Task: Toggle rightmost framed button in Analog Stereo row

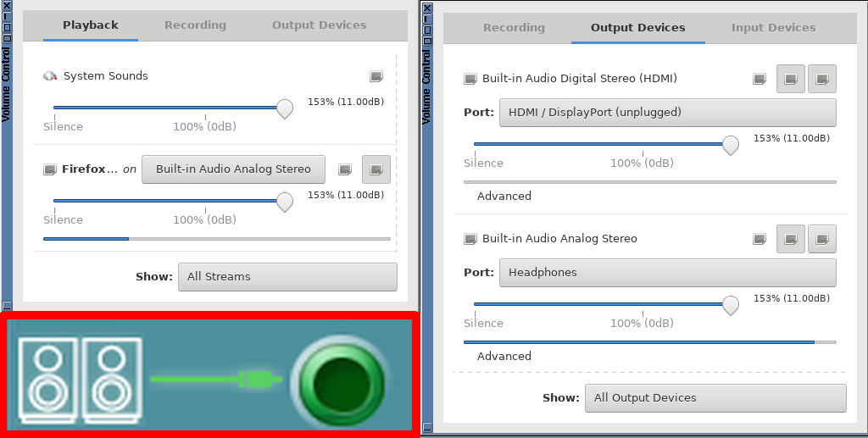Action: [x=822, y=240]
